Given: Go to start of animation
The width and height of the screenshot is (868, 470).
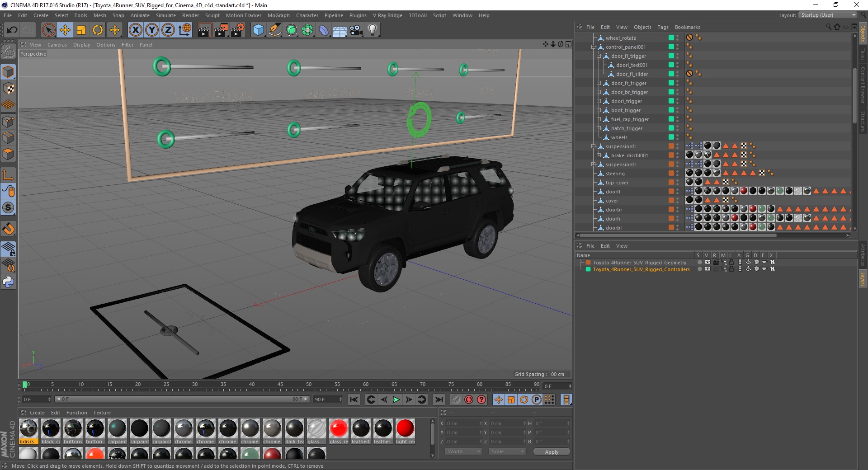Looking at the screenshot, I should [354, 399].
